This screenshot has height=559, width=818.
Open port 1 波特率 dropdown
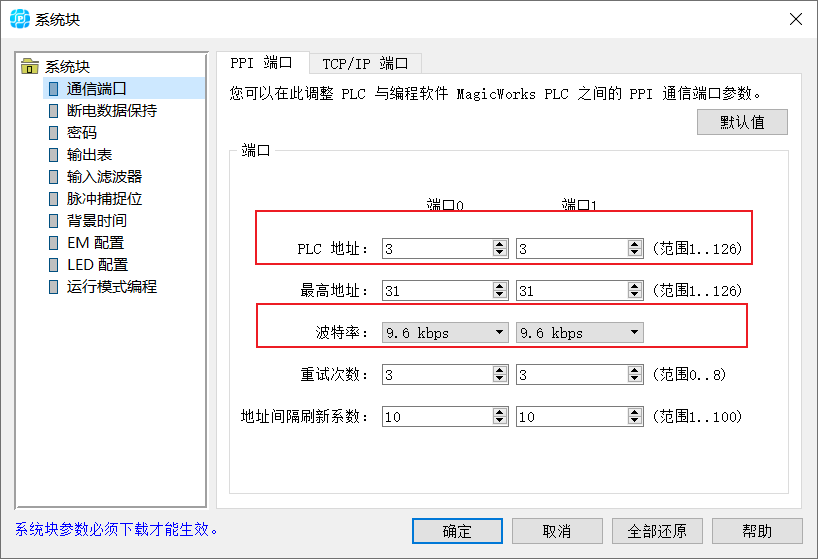[580, 332]
